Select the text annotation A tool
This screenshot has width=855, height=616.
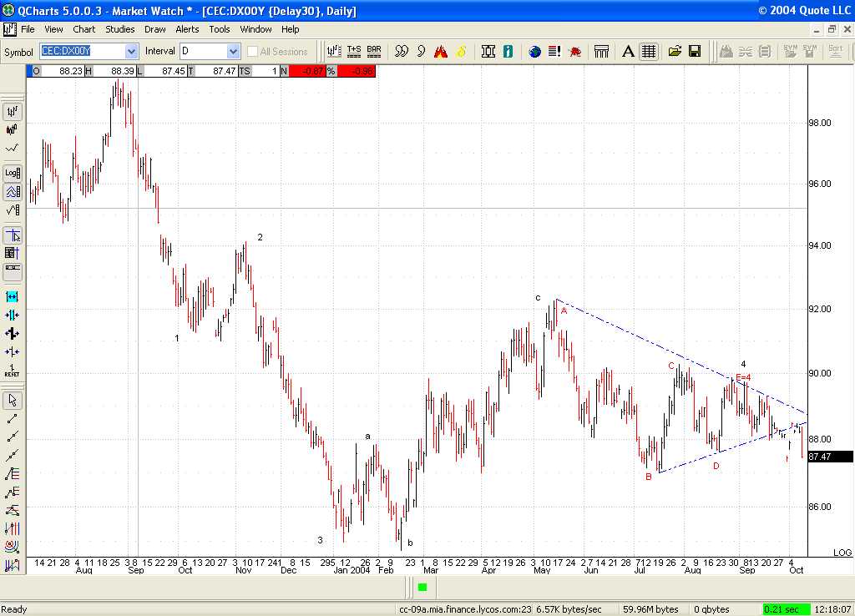click(628, 52)
